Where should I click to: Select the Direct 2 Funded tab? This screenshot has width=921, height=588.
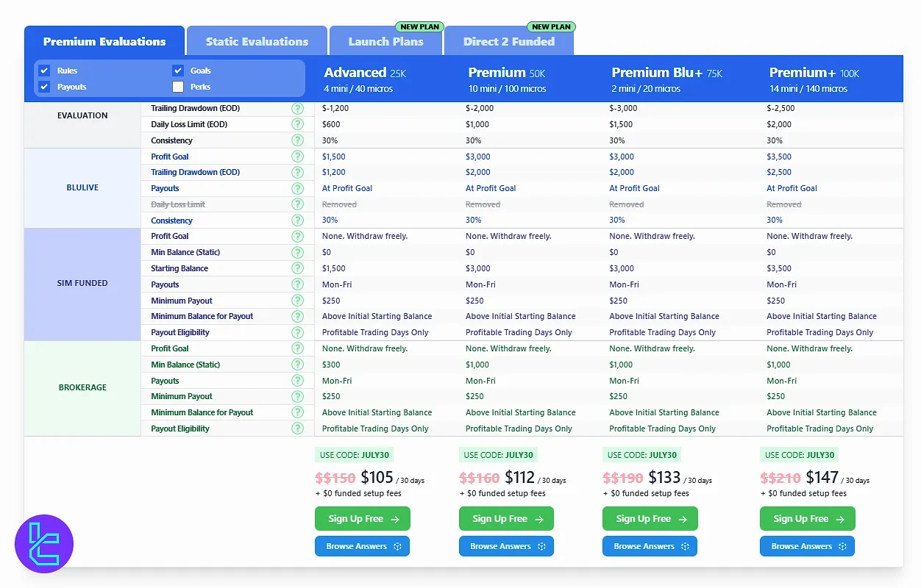(x=509, y=41)
